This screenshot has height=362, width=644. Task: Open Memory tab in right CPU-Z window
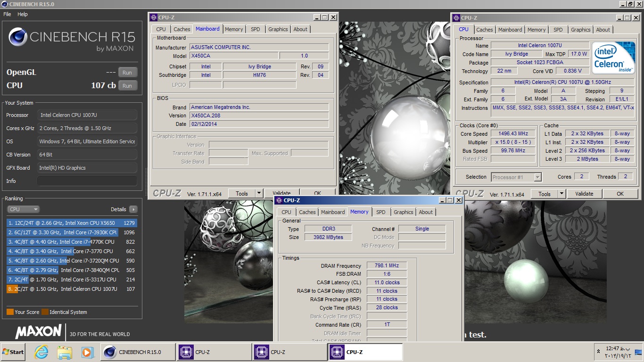(537, 30)
